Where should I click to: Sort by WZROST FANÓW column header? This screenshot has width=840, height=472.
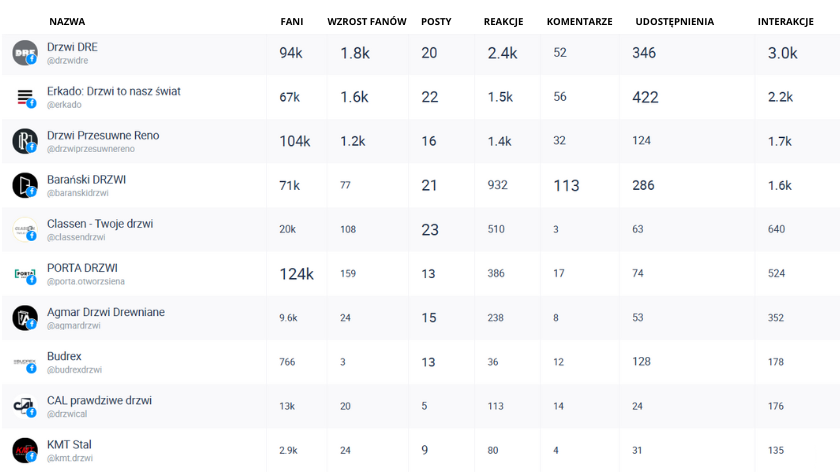(x=366, y=21)
